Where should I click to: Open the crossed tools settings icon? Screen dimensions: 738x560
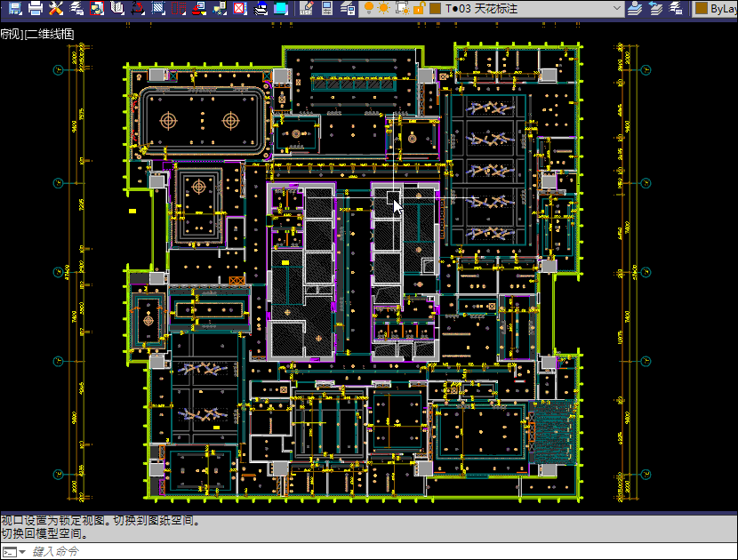click(x=56, y=9)
